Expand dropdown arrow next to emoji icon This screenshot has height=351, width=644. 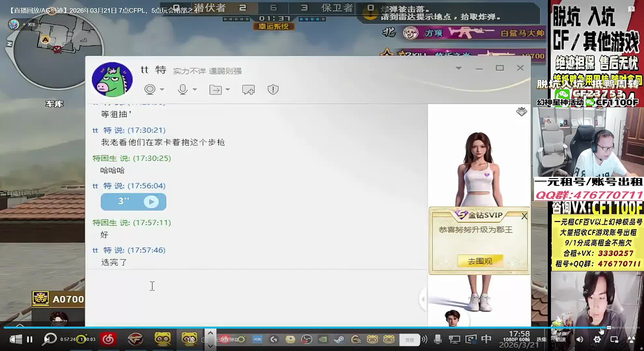point(162,89)
